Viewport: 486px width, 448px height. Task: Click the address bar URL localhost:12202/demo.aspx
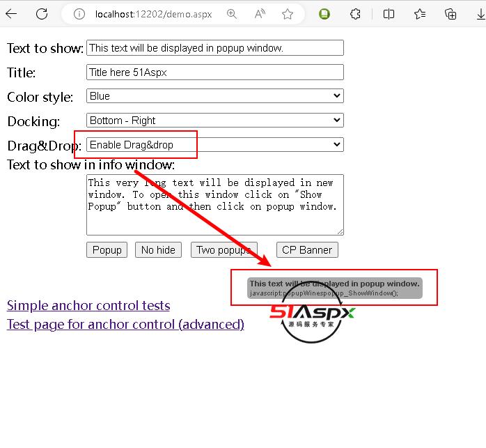click(153, 14)
